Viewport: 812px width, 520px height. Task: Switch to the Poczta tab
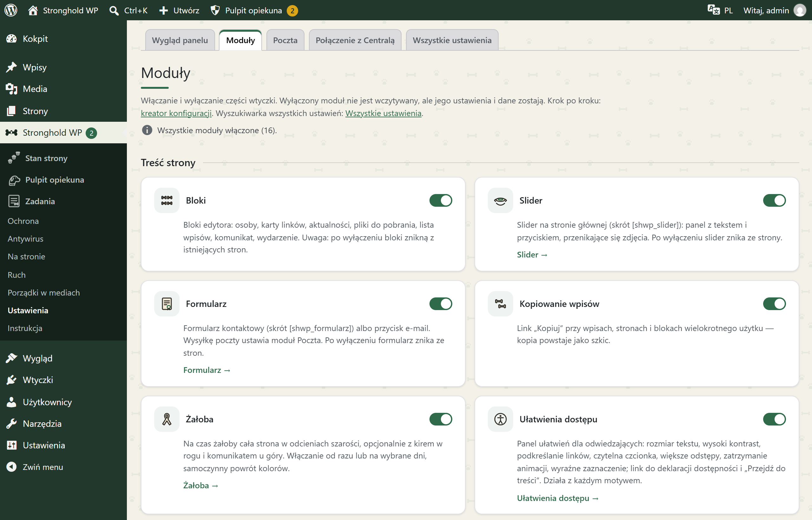tap(285, 40)
